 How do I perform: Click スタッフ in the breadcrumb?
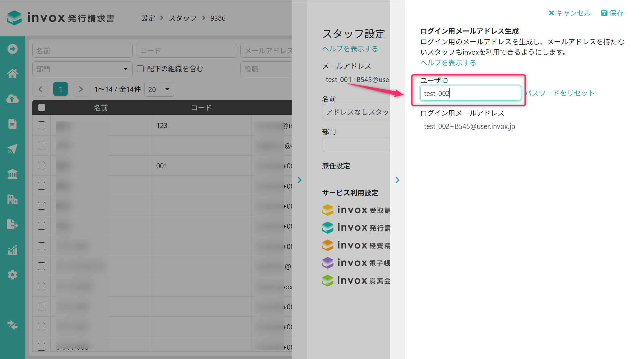point(182,18)
